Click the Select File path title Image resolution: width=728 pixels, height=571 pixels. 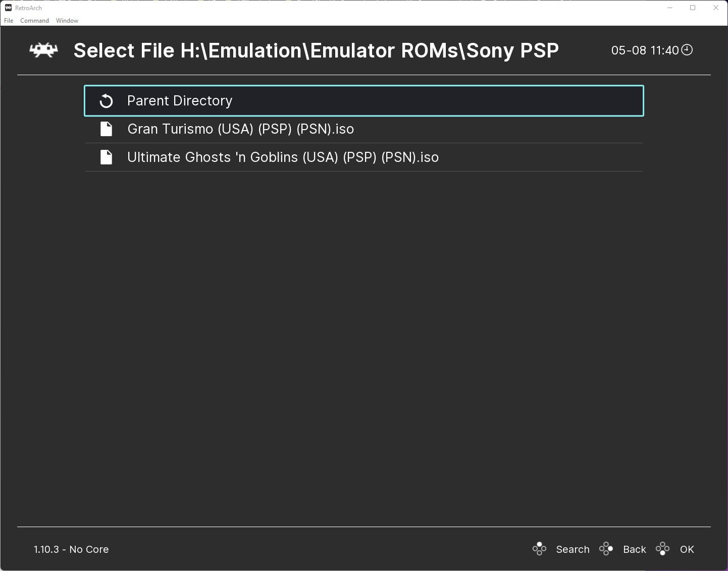click(316, 50)
